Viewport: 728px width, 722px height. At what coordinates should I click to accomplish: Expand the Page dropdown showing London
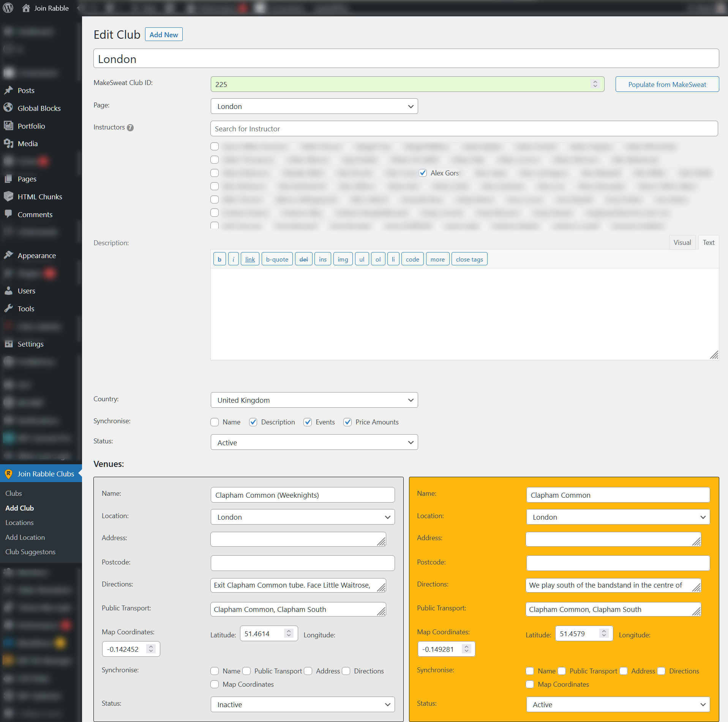click(314, 106)
